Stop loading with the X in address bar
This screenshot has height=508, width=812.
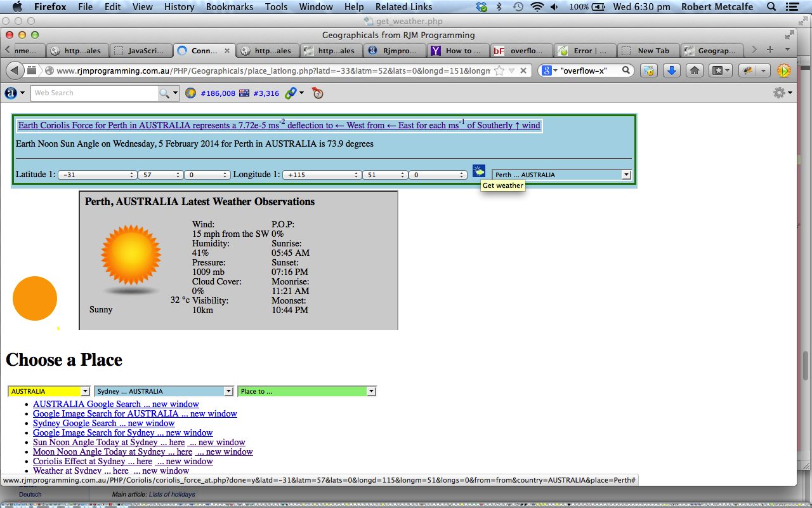[x=524, y=70]
